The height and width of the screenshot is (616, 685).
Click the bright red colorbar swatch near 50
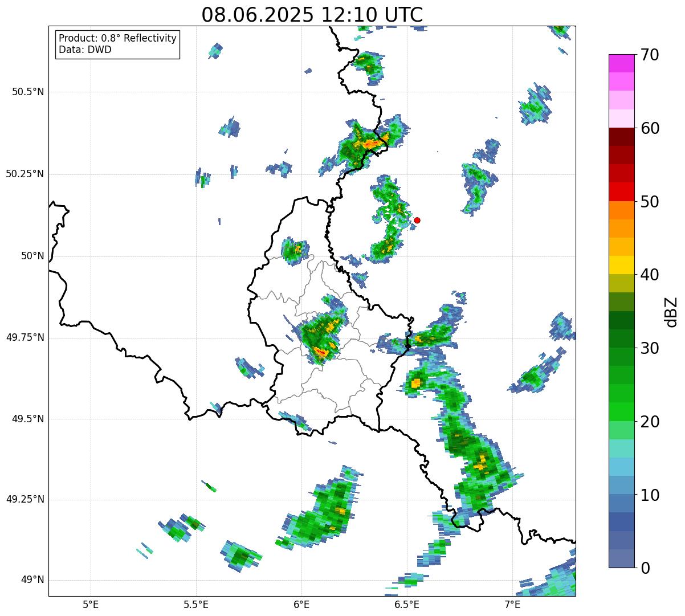621,192
